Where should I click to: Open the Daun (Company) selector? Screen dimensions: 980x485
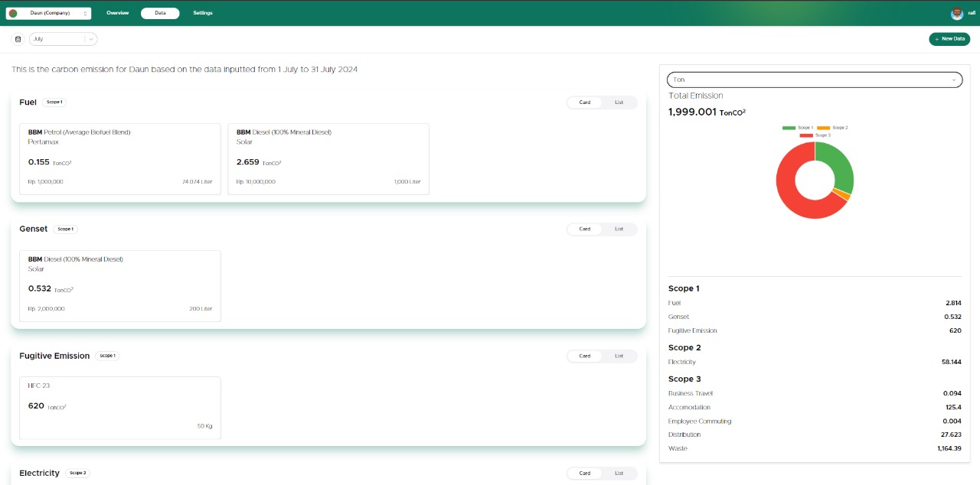(48, 13)
